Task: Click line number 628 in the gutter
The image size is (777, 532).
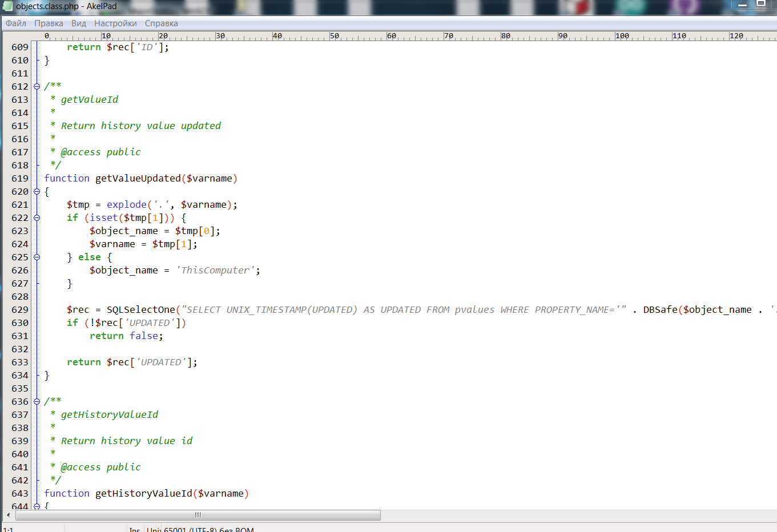Action: pyautogui.click(x=20, y=296)
